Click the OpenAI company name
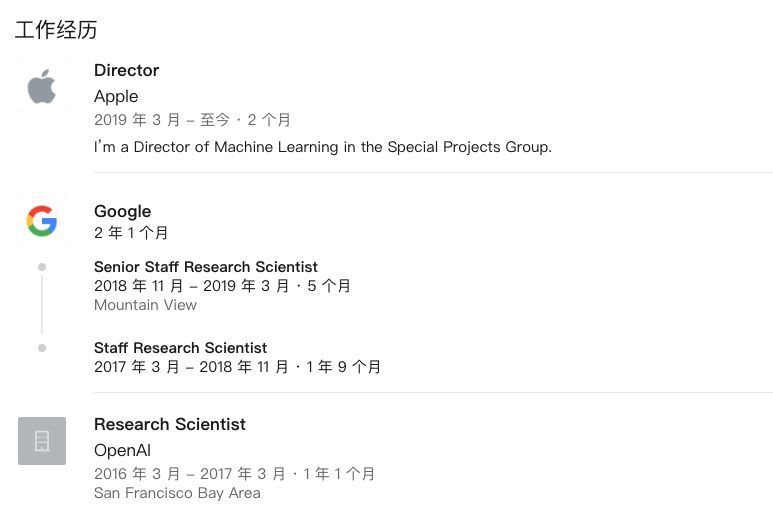773x509 pixels. (x=122, y=450)
